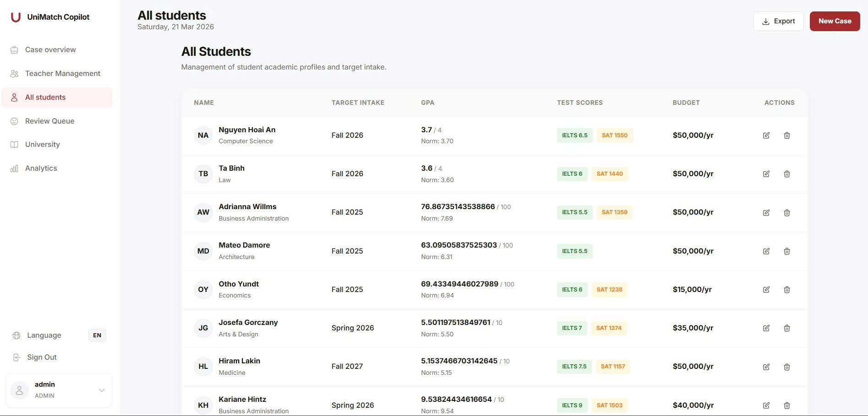Image resolution: width=868 pixels, height=416 pixels.
Task: Expand the admin account chevron
Action: pos(102,390)
